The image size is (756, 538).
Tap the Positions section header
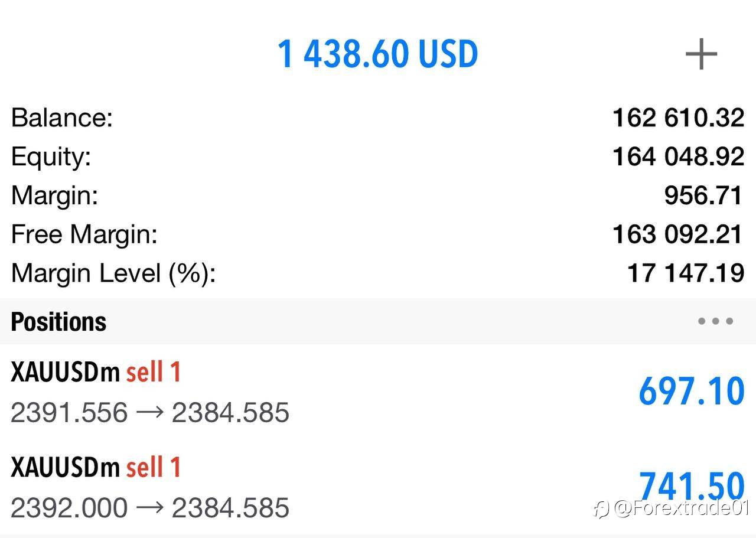pos(59,322)
